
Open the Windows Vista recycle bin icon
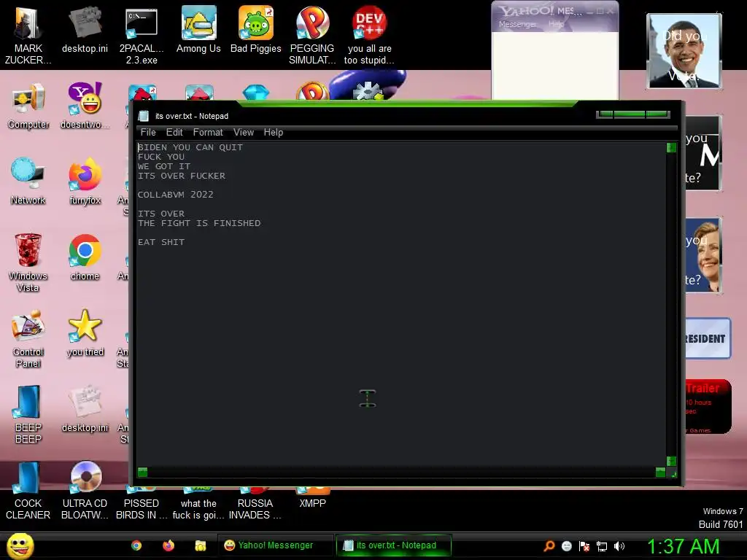[x=28, y=262]
